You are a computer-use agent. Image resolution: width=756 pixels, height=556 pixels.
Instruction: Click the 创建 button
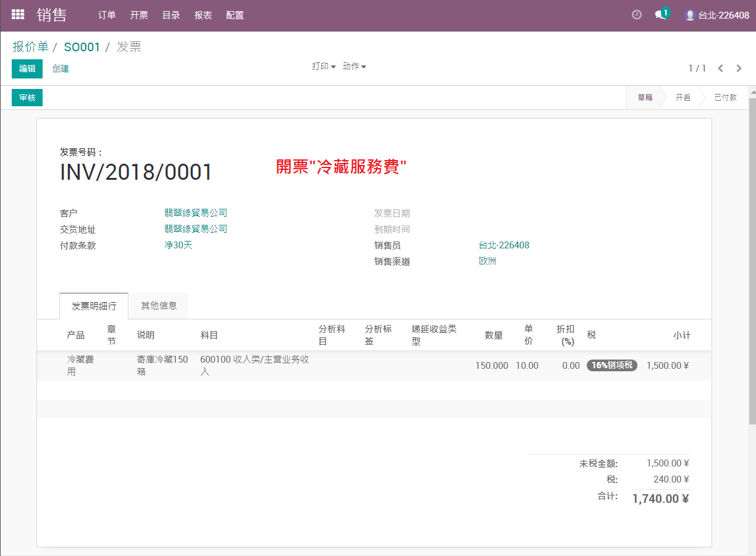(x=61, y=69)
